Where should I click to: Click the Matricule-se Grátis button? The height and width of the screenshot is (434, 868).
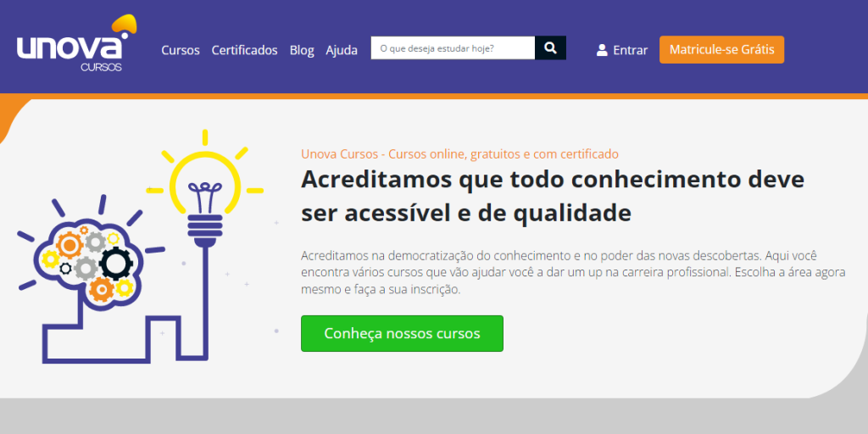721,50
